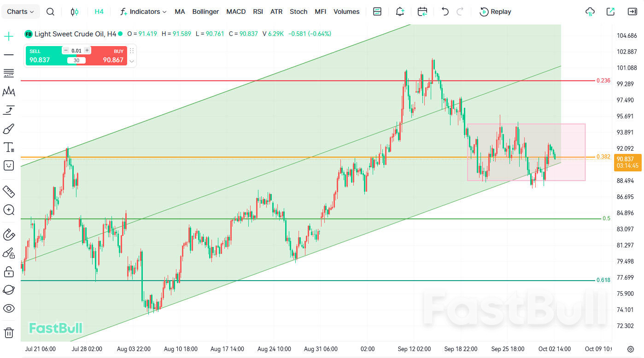
Task: Open the Fibonacci retracement lines tool
Action: [9, 73]
